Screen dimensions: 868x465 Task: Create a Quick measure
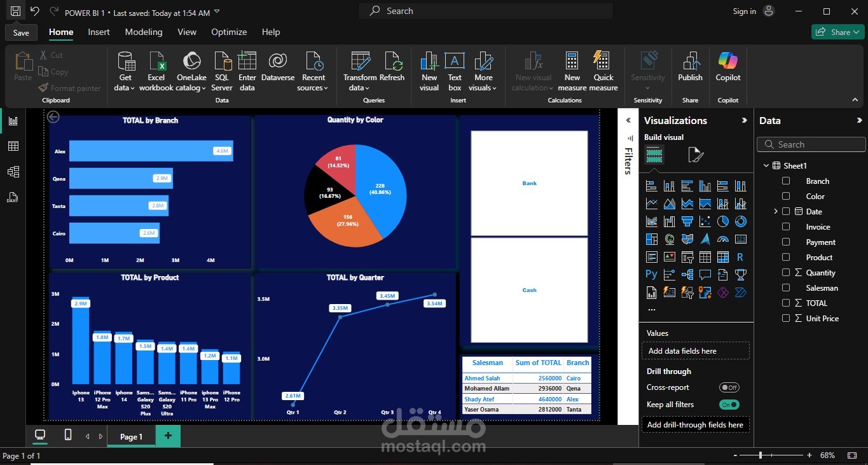click(603, 71)
